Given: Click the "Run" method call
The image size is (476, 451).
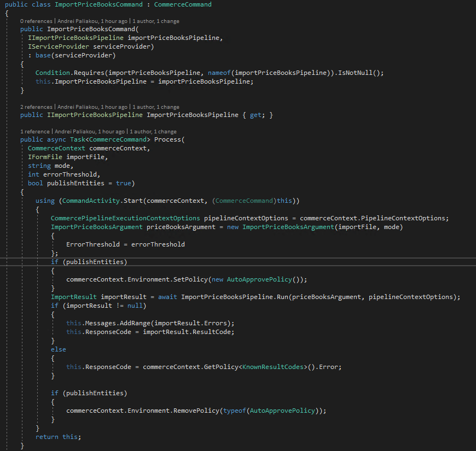Looking at the screenshot, I should (282, 297).
